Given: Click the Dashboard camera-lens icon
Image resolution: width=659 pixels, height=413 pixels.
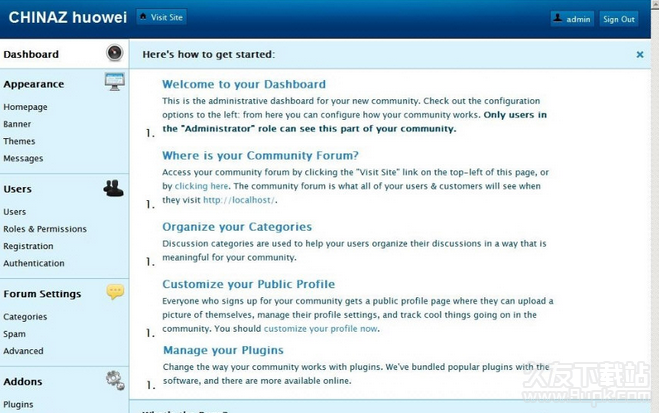Looking at the screenshot, I should click(x=115, y=53).
